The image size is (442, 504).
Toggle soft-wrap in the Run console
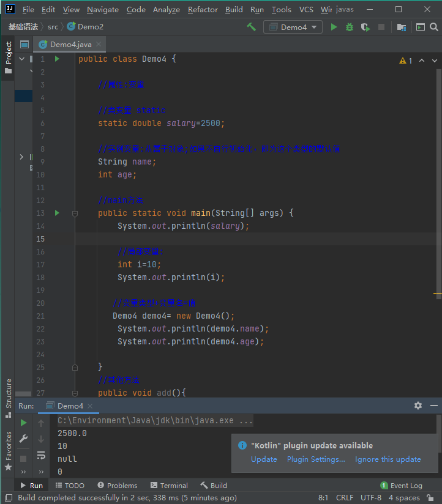(41, 455)
